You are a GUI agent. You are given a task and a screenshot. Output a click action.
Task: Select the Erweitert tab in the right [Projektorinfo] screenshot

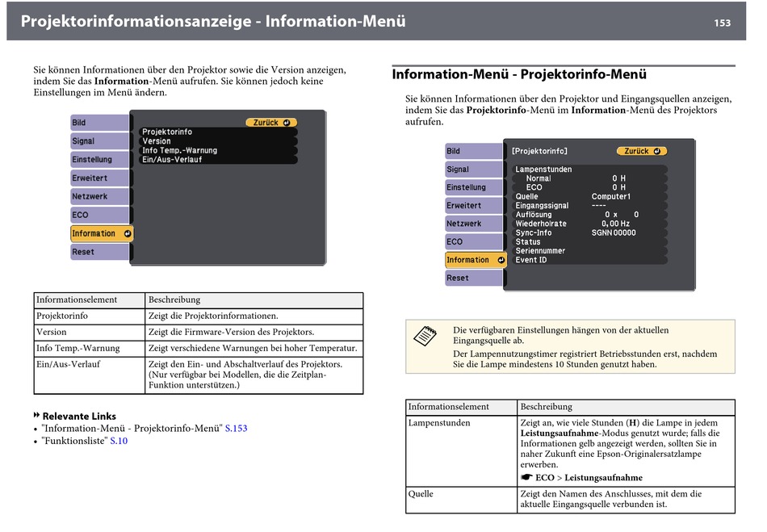(x=474, y=206)
